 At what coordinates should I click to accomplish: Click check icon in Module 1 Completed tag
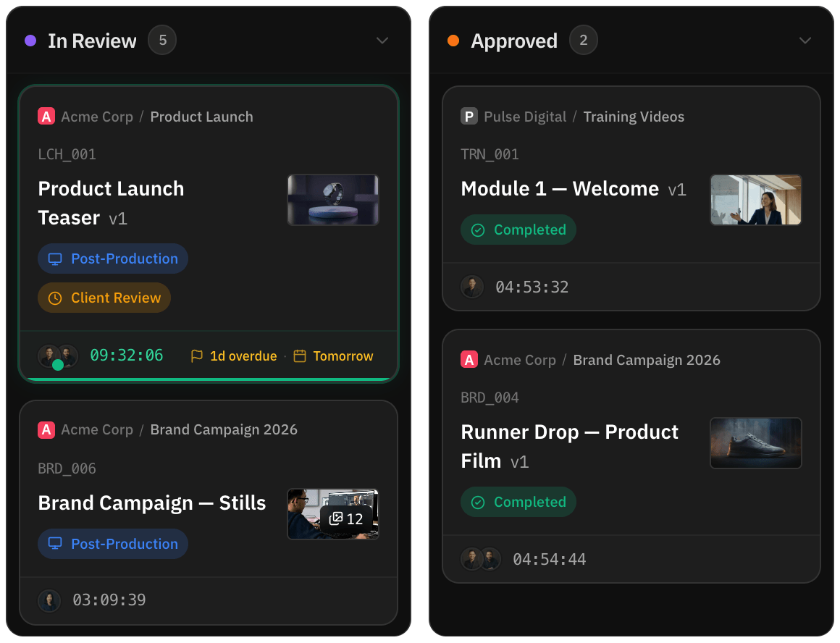(478, 230)
